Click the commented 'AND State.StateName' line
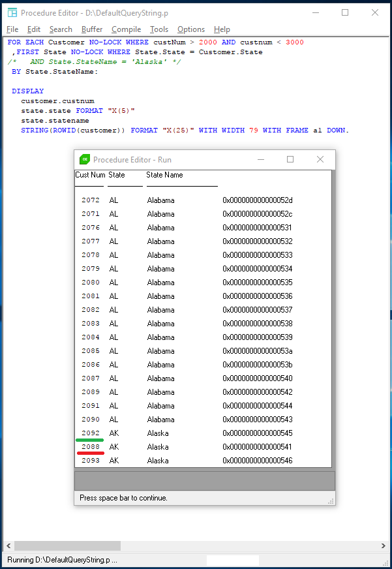392x569 pixels. tap(94, 62)
